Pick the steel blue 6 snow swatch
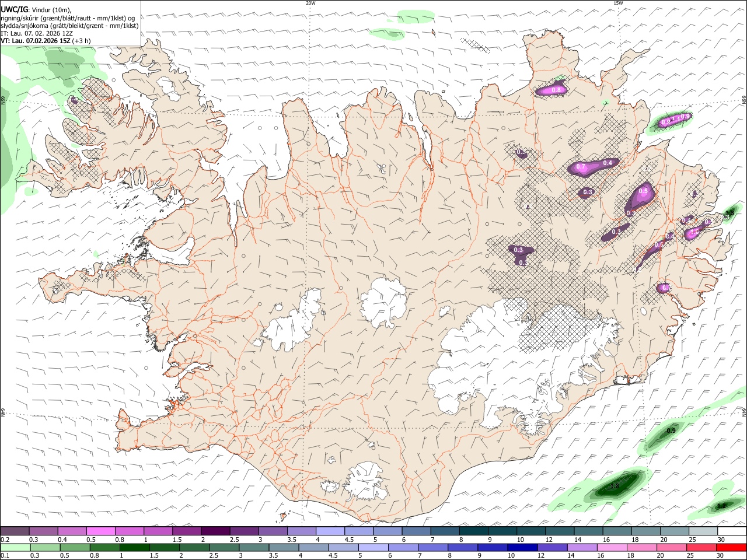 [416, 531]
